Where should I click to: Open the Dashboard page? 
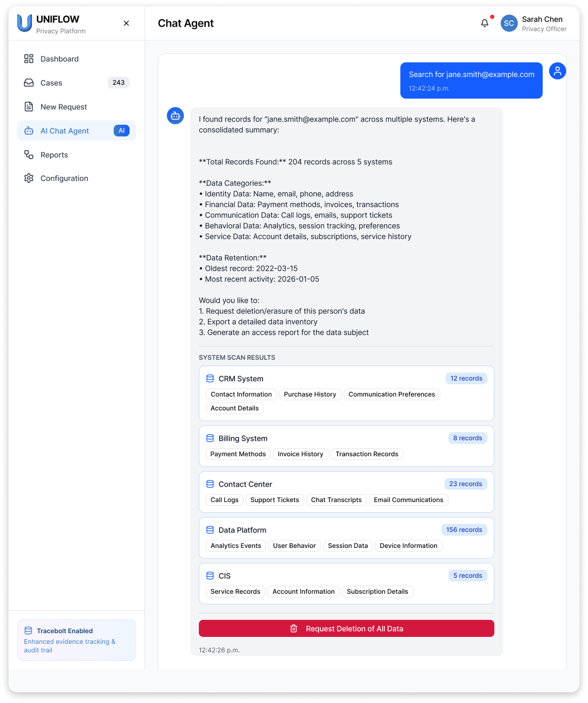pyautogui.click(x=60, y=59)
